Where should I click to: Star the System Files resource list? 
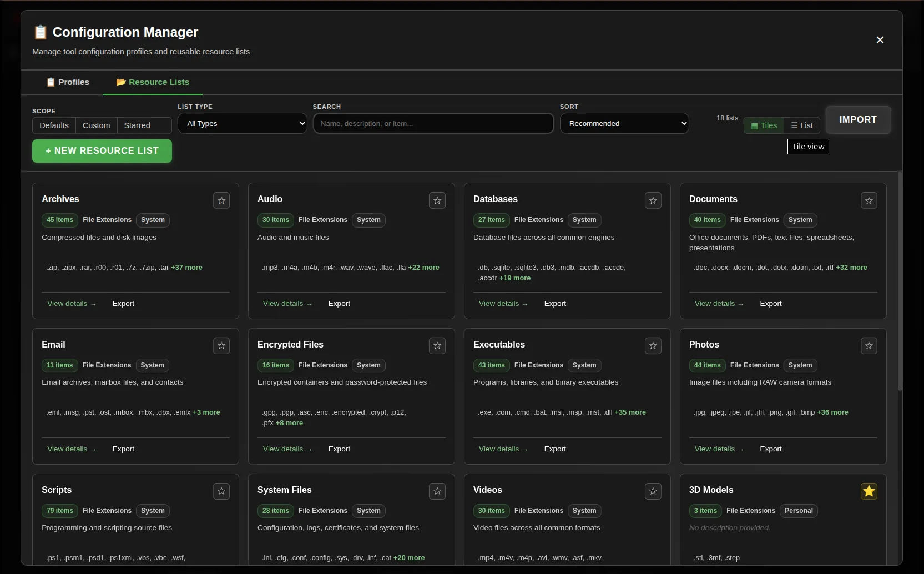[437, 491]
